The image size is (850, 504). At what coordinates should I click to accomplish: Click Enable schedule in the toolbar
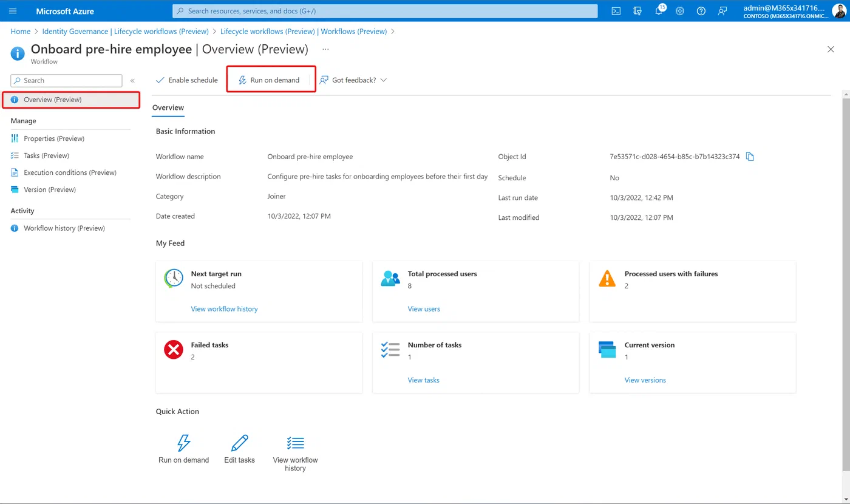[187, 80]
